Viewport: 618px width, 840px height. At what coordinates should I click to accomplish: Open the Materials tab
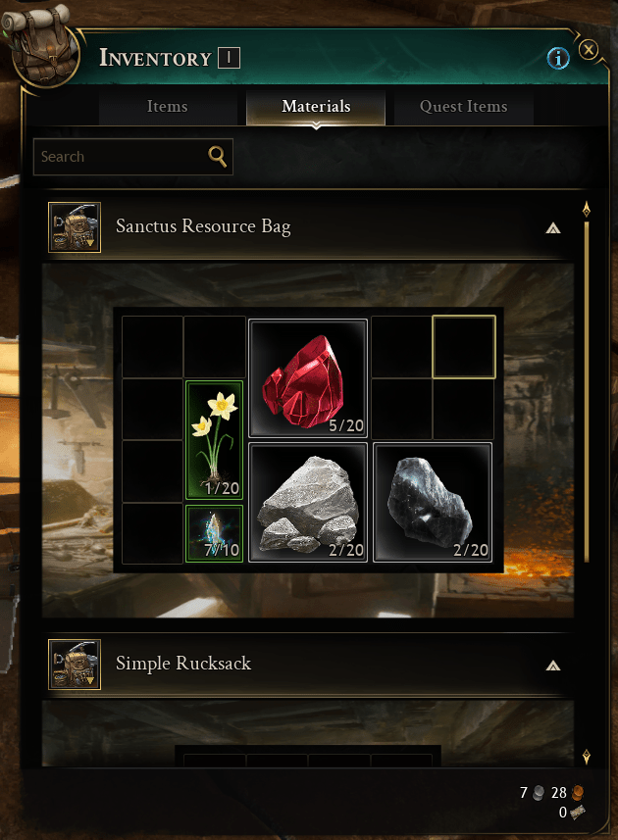pyautogui.click(x=316, y=107)
